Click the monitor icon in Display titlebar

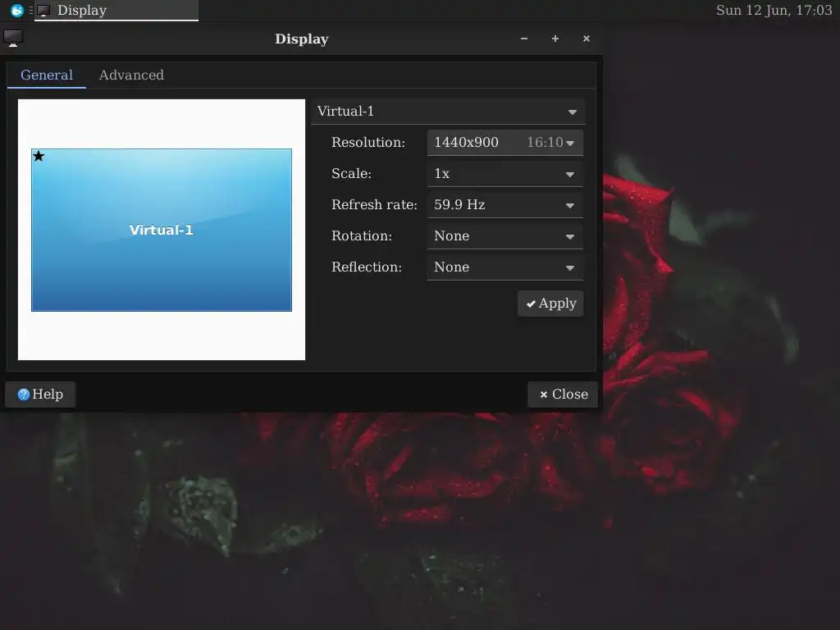coord(13,39)
